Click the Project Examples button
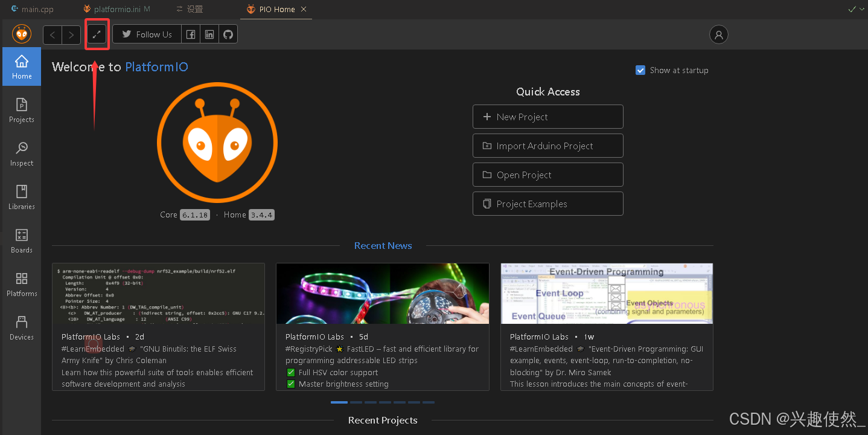The image size is (868, 435). point(547,204)
